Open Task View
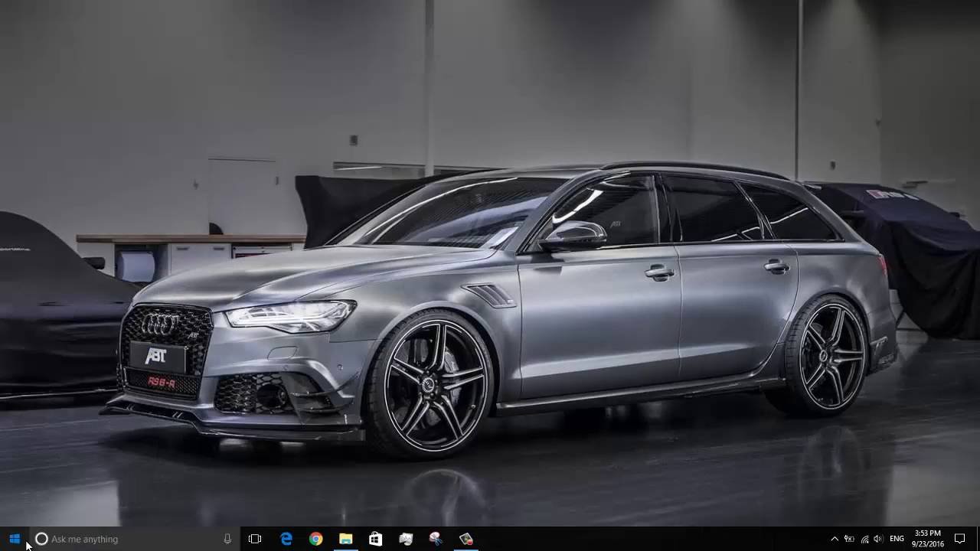Viewport: 980px width, 551px height. 255,539
